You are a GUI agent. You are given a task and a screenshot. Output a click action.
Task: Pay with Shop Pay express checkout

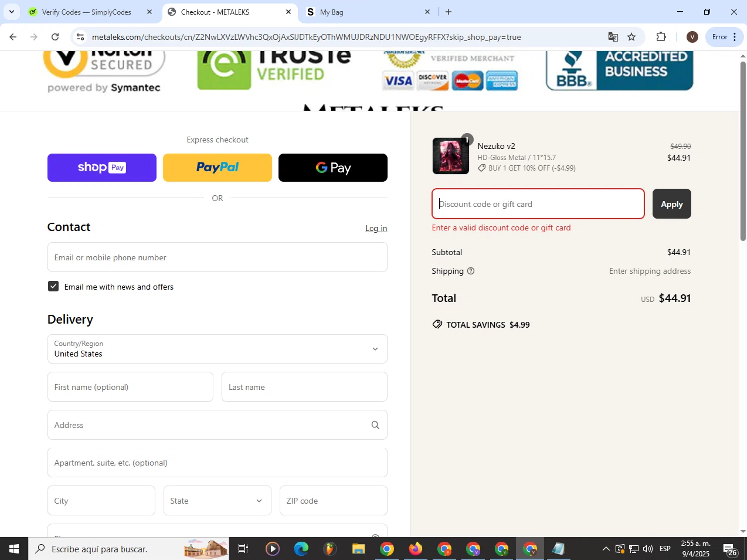(102, 168)
